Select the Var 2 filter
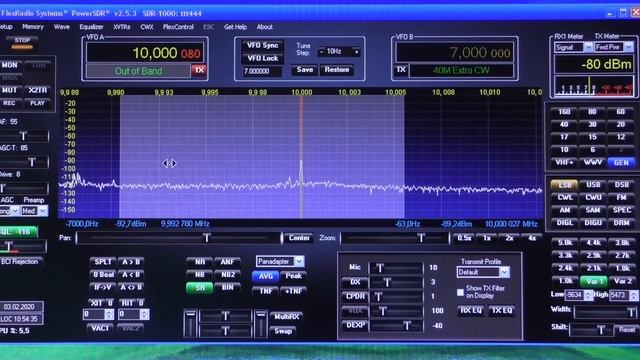640x360 pixels. [x=622, y=281]
